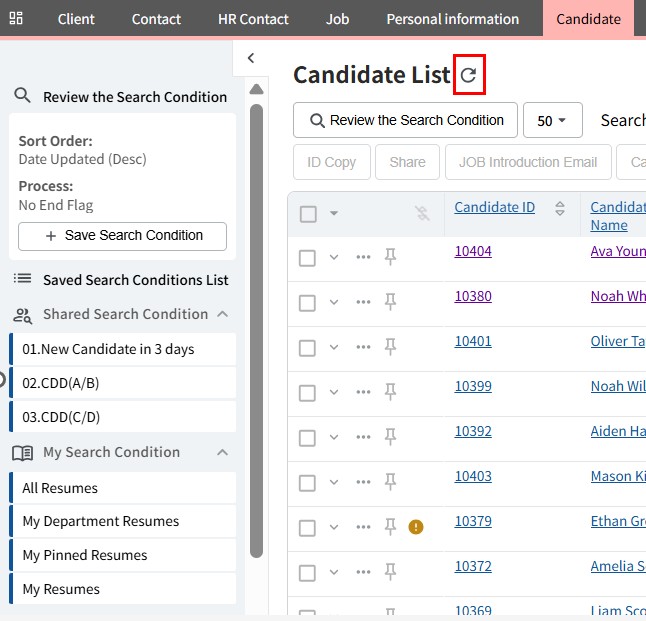The height and width of the screenshot is (621, 646).
Task: Collapse Shared Search Condition section
Action: (x=222, y=314)
